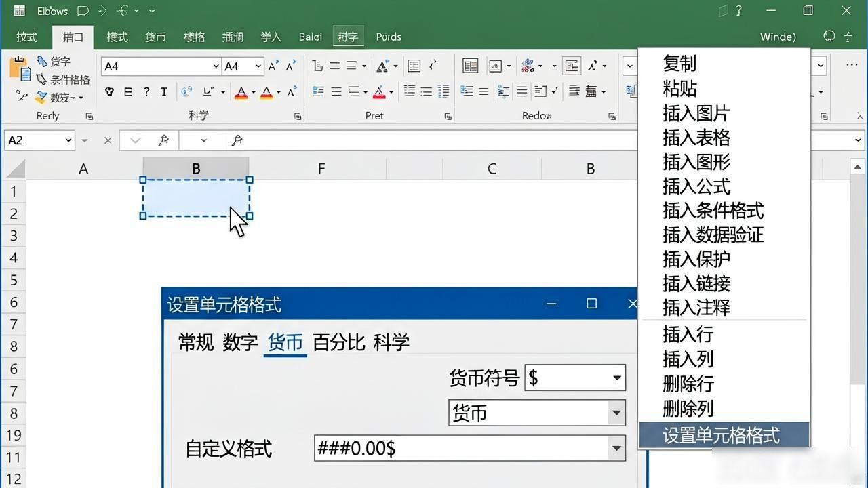Click the 货字 format brush button
Image resolution: width=868 pixels, height=488 pixels.
click(54, 62)
